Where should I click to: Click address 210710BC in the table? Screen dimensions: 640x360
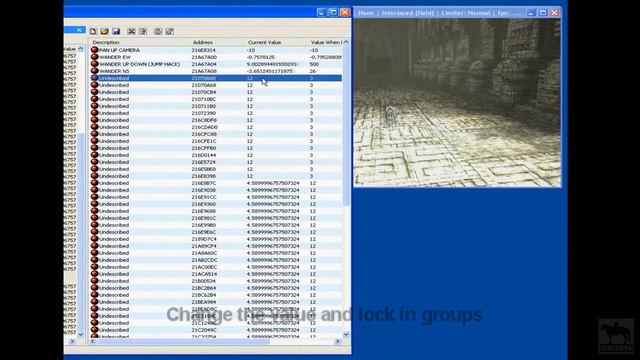point(204,99)
